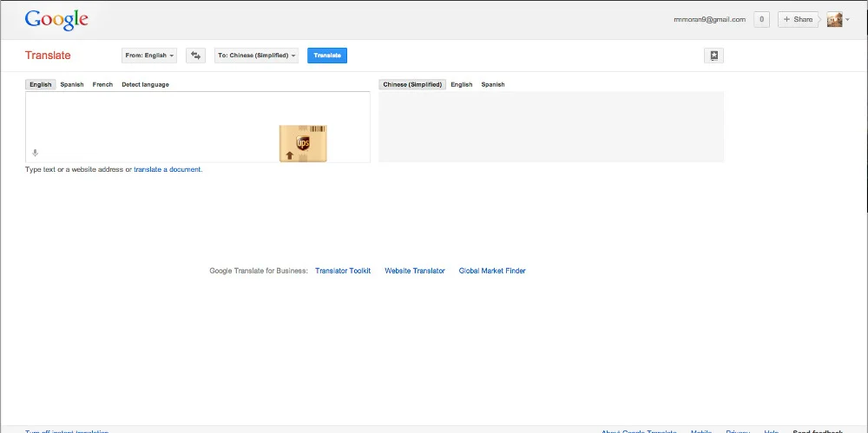Image resolution: width=868 pixels, height=433 pixels.
Task: Click inside the source text box
Action: 198,127
